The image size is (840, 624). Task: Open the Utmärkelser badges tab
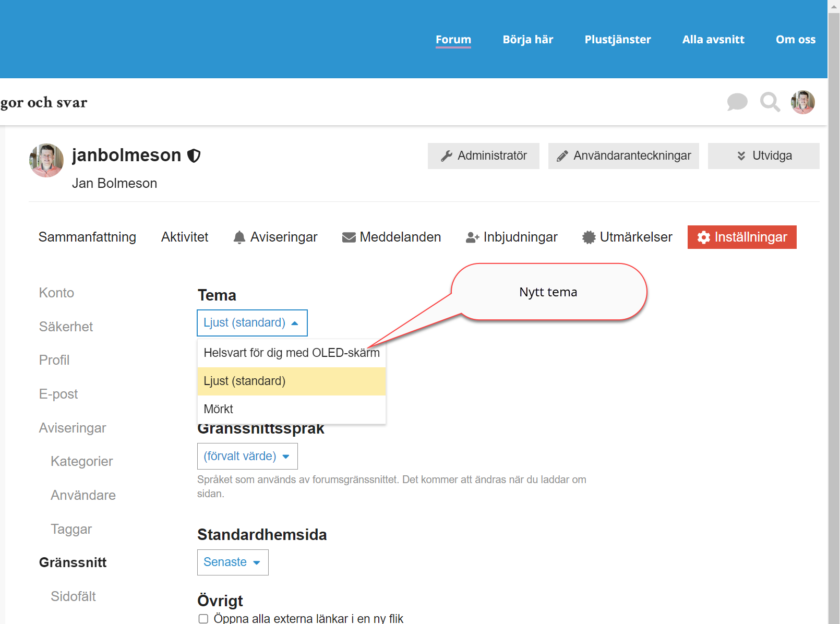[627, 237]
